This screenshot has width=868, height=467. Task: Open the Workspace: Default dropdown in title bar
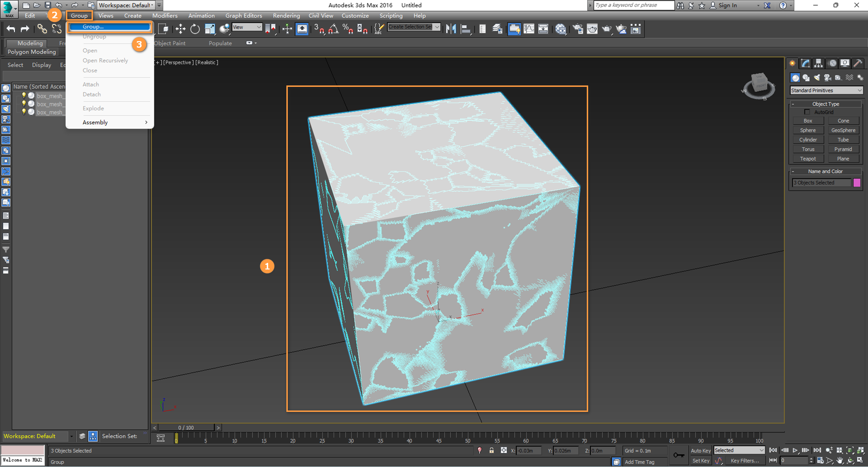tap(126, 5)
